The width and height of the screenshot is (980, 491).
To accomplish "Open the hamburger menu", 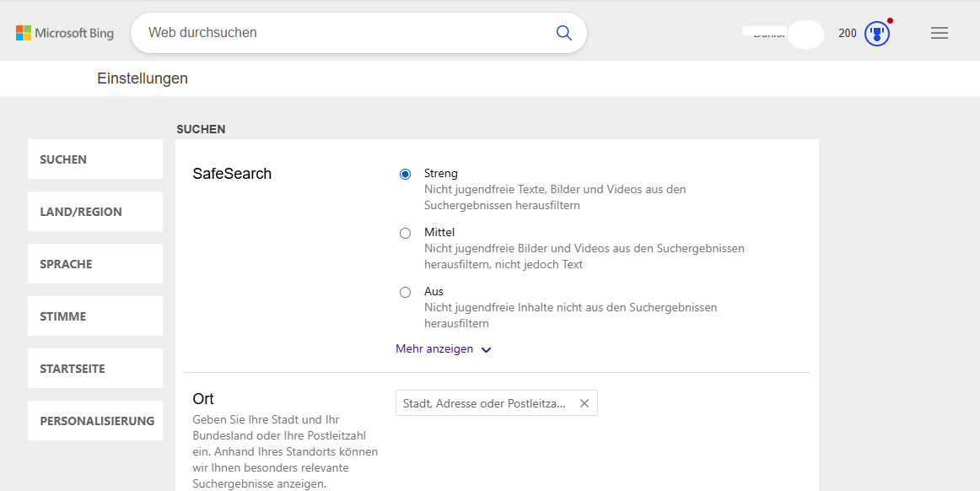I will pyautogui.click(x=939, y=33).
